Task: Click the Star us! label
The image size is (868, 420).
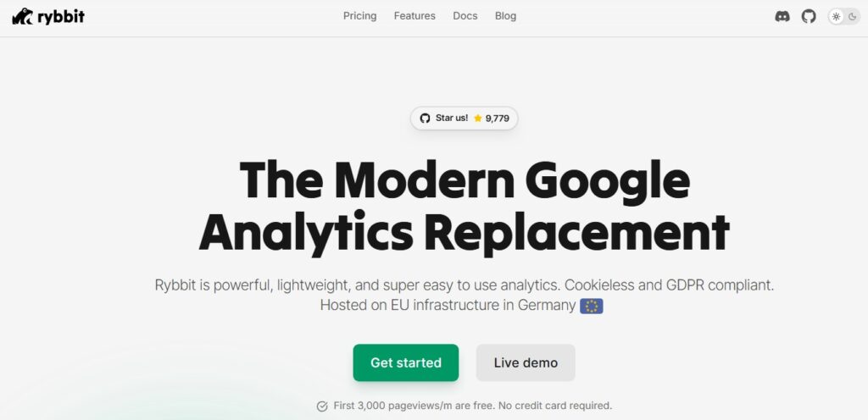Action: click(451, 119)
